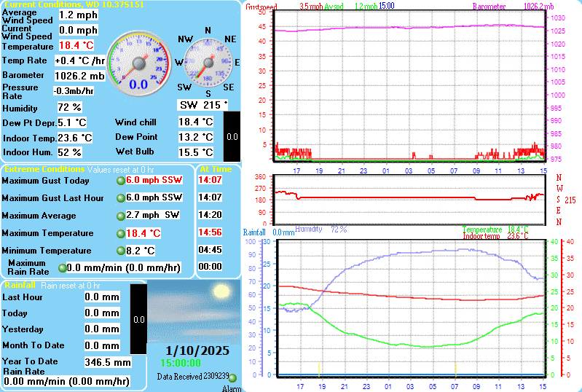Screen dimensions: 582x392
Task: Click the Alarm indicator light
Action: pyautogui.click(x=233, y=377)
